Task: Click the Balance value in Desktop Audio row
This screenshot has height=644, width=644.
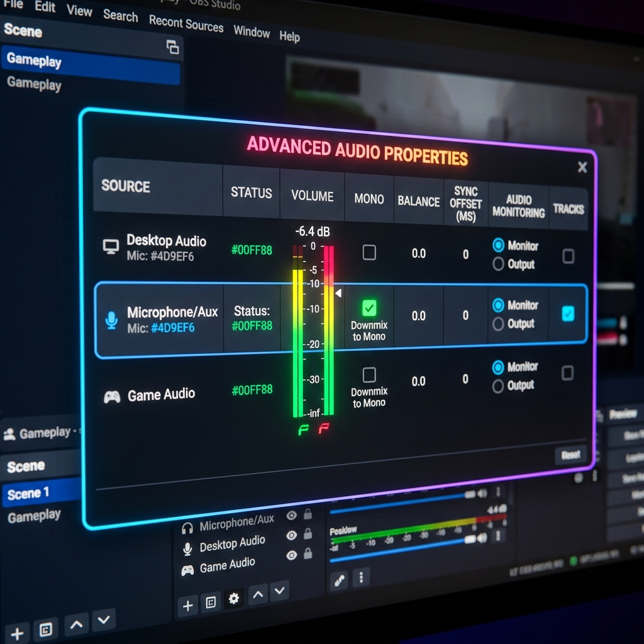Action: 418,253
